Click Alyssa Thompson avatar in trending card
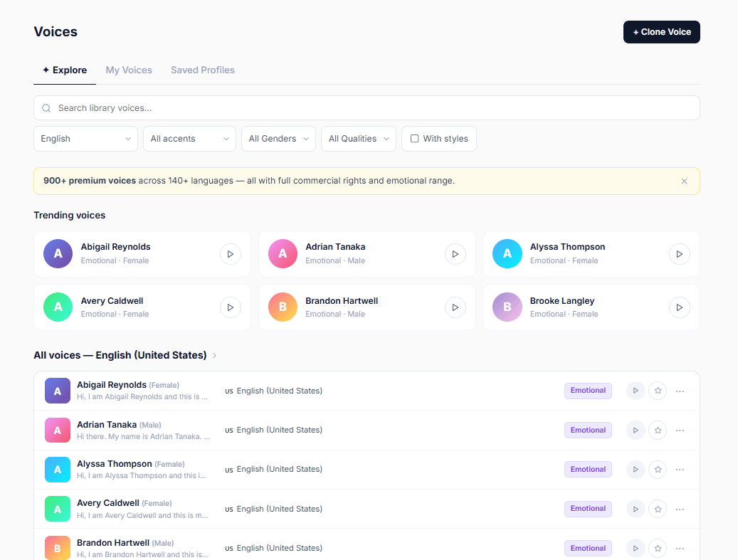Viewport: 738px width, 560px height. [x=507, y=253]
